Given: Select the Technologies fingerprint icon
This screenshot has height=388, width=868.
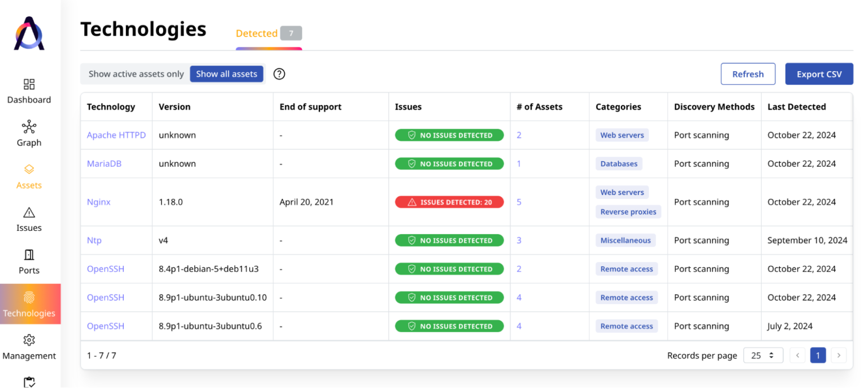Looking at the screenshot, I should [x=29, y=298].
